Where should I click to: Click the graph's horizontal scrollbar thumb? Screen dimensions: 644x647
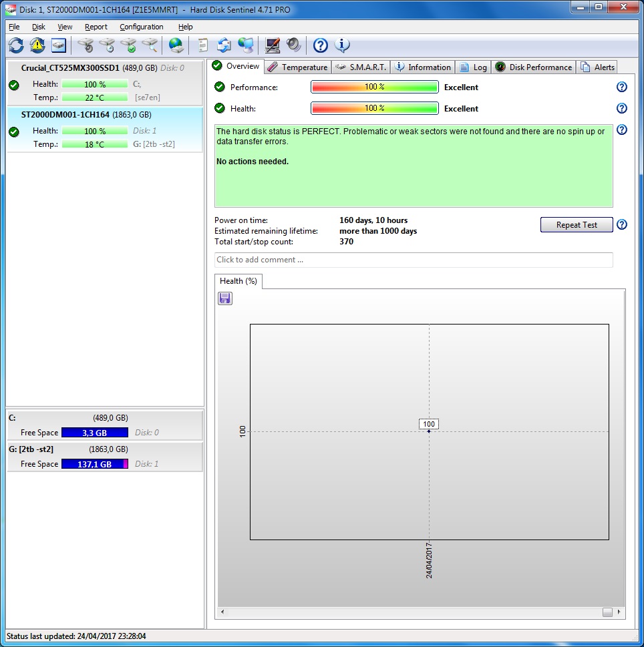(x=607, y=612)
